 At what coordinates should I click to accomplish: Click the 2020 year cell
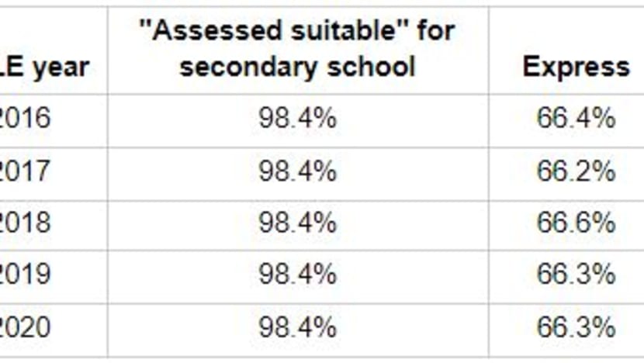click(x=25, y=327)
